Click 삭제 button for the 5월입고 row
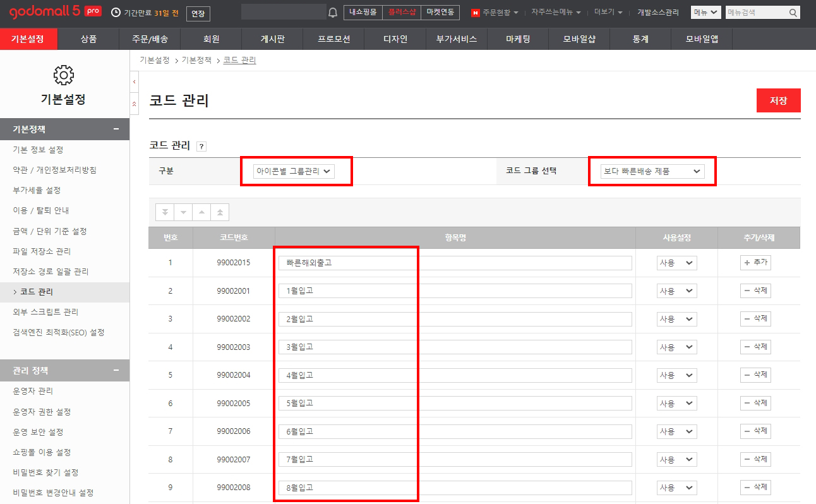This screenshot has width=816, height=504. coord(755,403)
